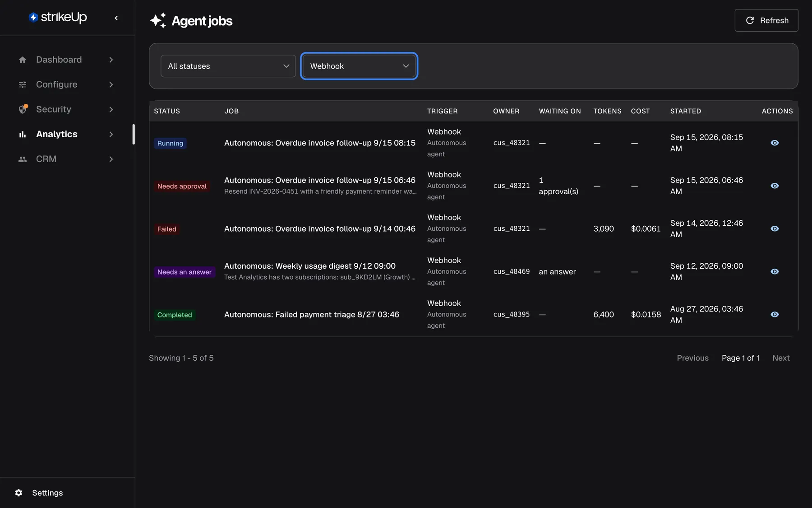The height and width of the screenshot is (508, 812).
Task: Click the STATUS column header
Action: [167, 111]
